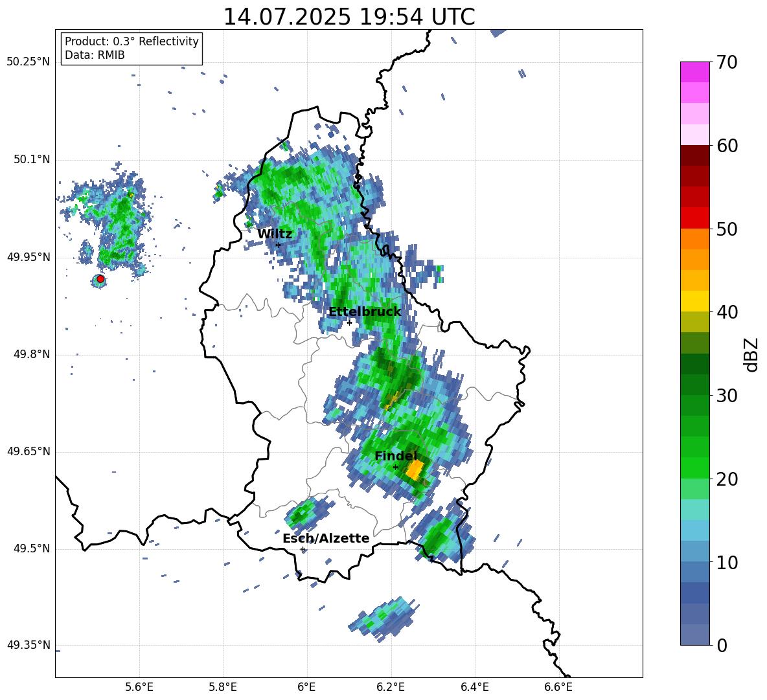Click the 6°E longitude label
The width and height of the screenshot is (767, 700).
306,687
